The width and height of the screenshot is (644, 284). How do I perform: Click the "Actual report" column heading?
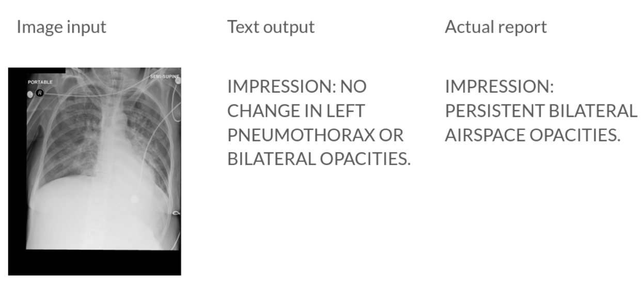(496, 27)
